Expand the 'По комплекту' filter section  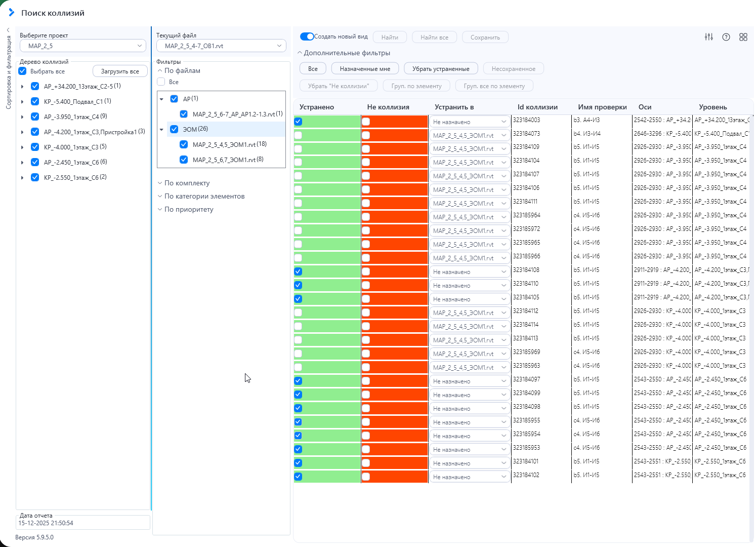pyautogui.click(x=187, y=183)
